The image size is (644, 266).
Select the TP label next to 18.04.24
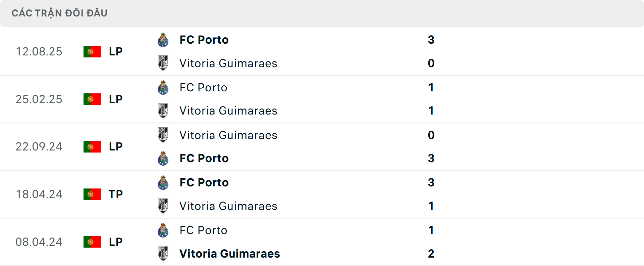click(115, 194)
